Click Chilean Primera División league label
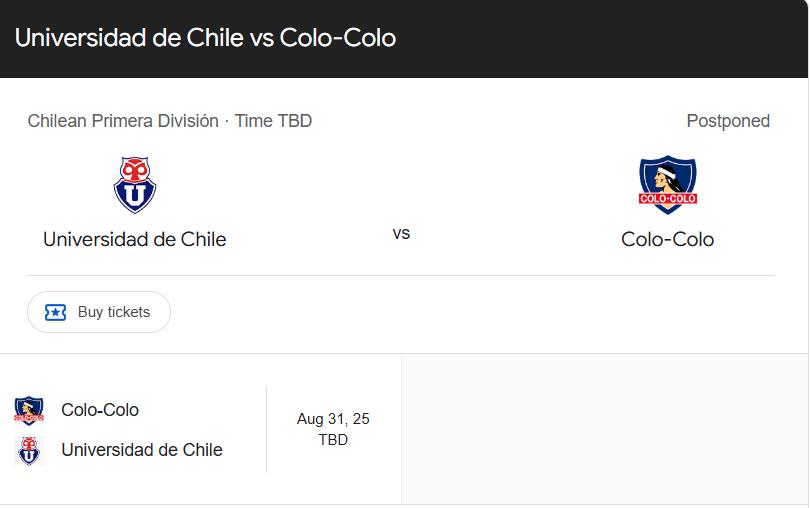Viewport: 811px width, 508px height. coord(123,121)
